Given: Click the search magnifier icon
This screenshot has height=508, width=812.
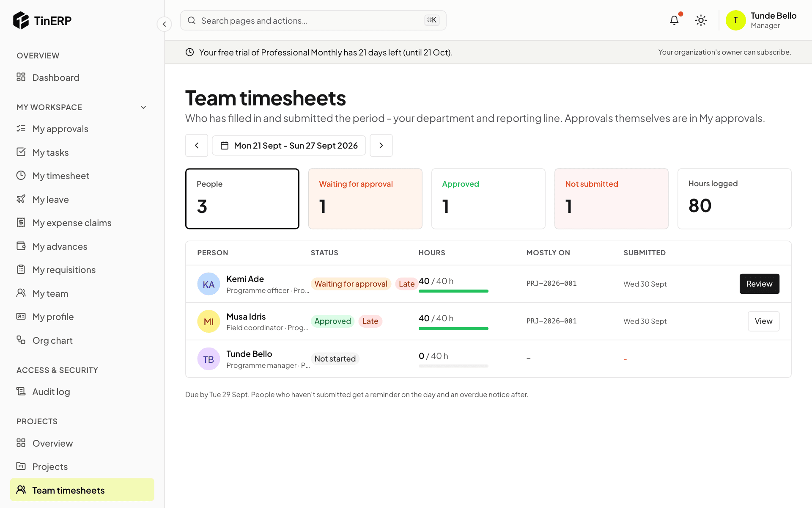Looking at the screenshot, I should (x=192, y=20).
